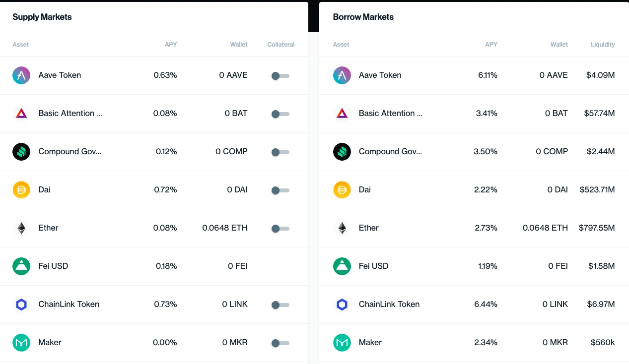Click the Basic Attention Token icon in Borrow Markets

pyautogui.click(x=342, y=114)
